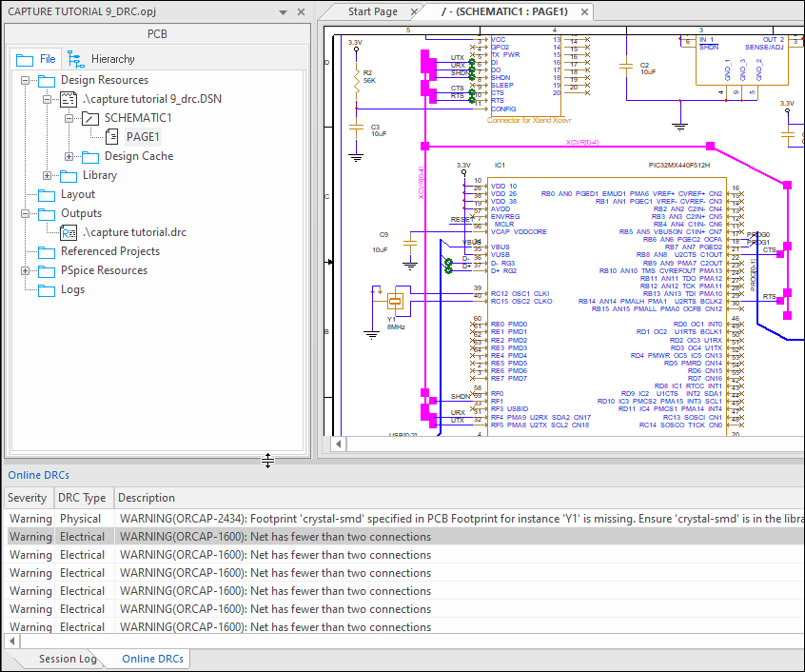Viewport: 805px width, 672px height.
Task: Click the Referenced Projects folder icon
Action: [47, 252]
